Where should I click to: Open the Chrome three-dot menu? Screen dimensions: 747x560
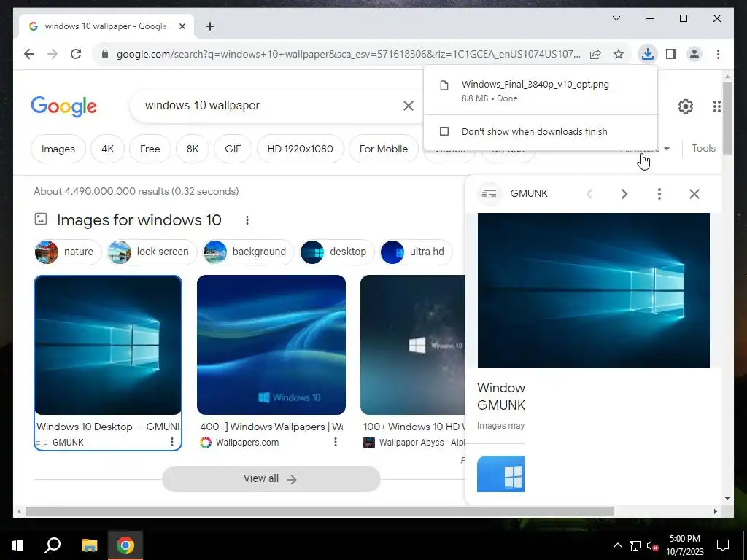pyautogui.click(x=718, y=54)
